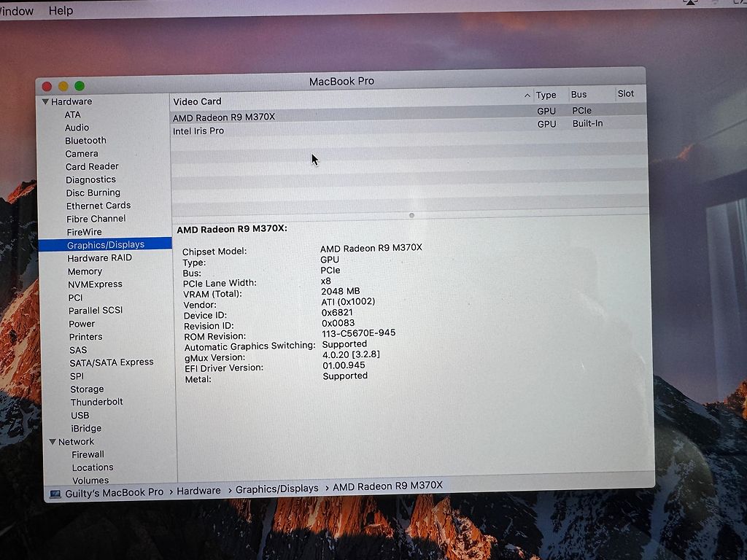
Task: Click PCIe Lane Width value x8
Action: [x=326, y=281]
